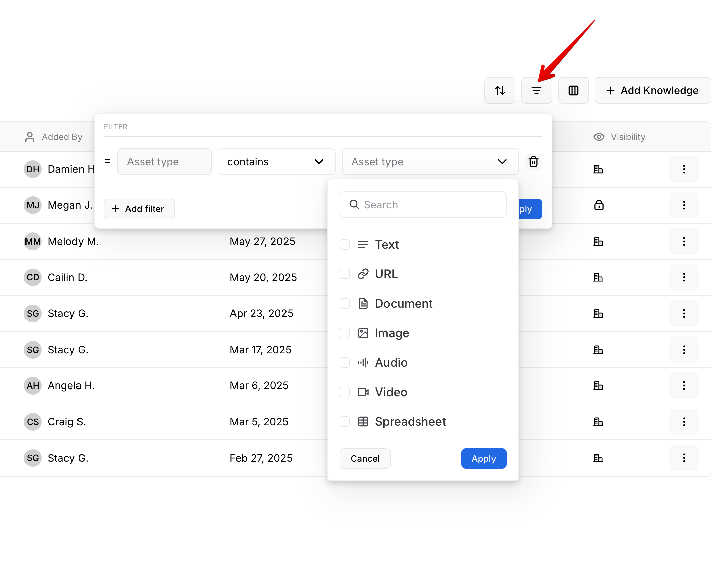Tick the Image checkbox
The height and width of the screenshot is (571, 728).
[345, 333]
